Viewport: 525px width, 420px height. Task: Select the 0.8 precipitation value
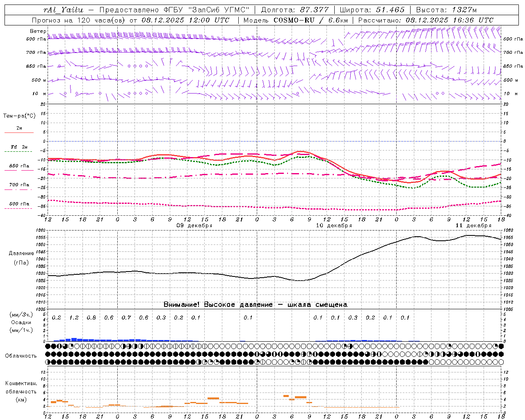91,317
